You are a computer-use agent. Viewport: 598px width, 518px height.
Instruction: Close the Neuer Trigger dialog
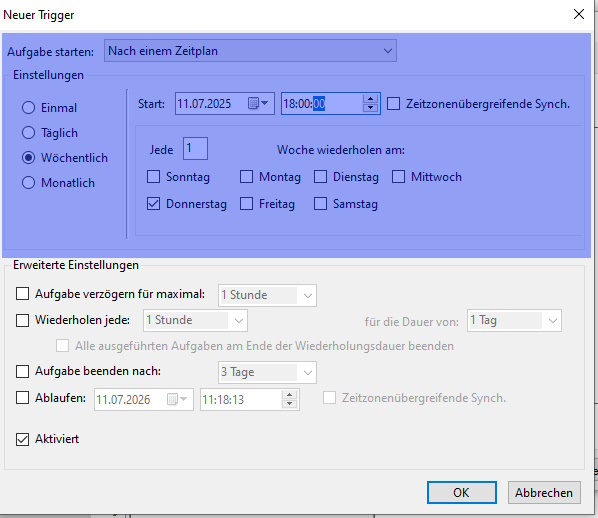pyautogui.click(x=579, y=14)
